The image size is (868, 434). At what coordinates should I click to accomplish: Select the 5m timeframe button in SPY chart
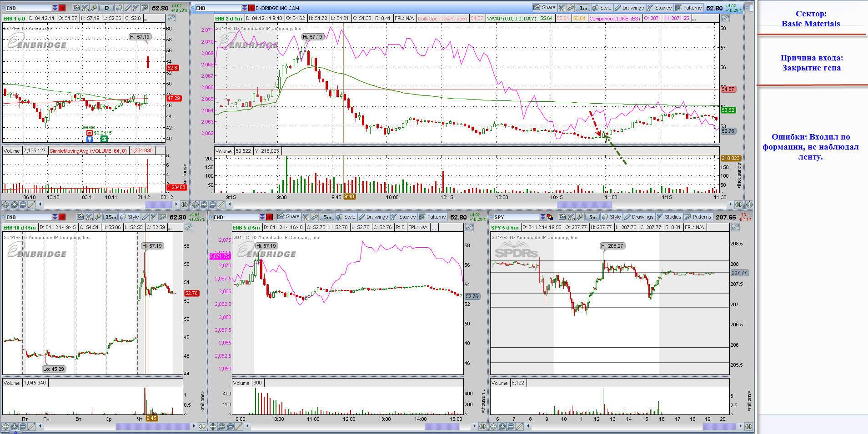[x=592, y=217]
